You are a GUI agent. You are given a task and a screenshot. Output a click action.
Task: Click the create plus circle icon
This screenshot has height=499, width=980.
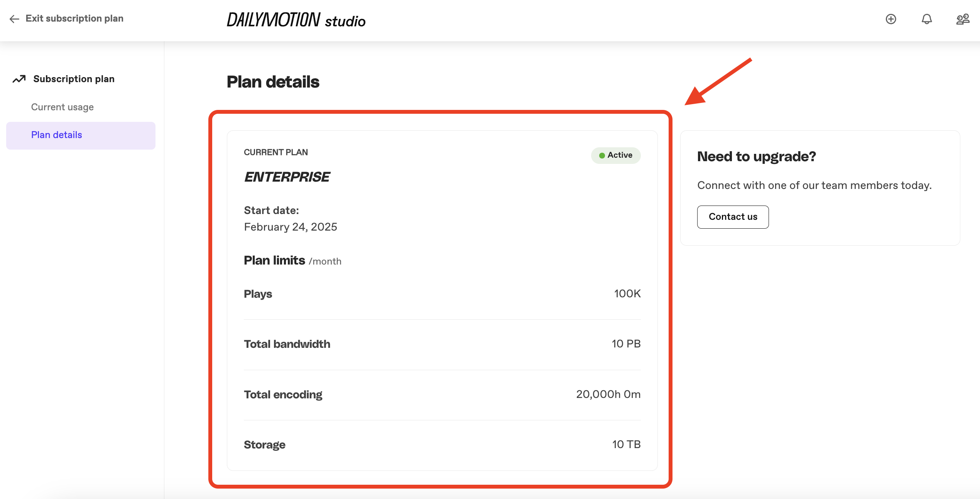(x=891, y=19)
